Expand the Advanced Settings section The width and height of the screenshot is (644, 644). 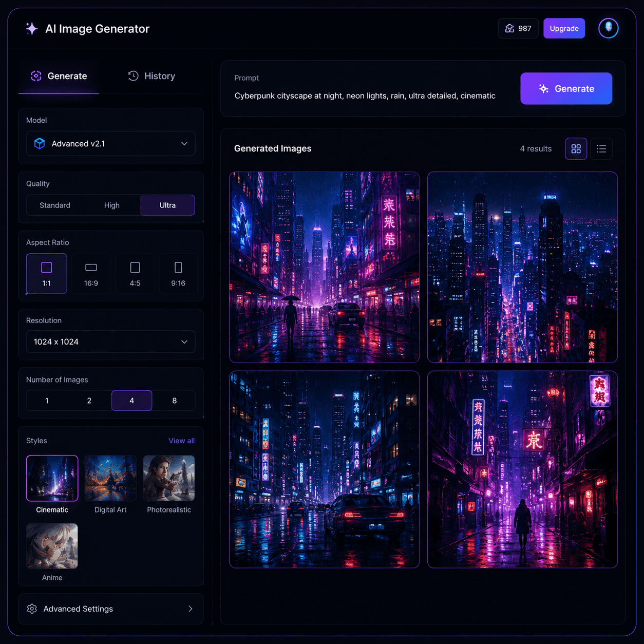tap(110, 609)
